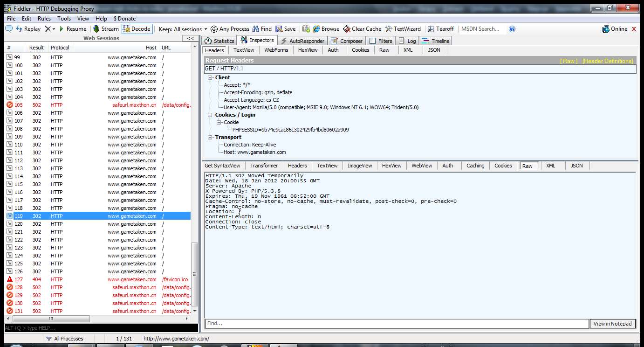This screenshot has height=347, width=644.
Task: Tick the Filters tab checkbox
Action: pos(372,41)
